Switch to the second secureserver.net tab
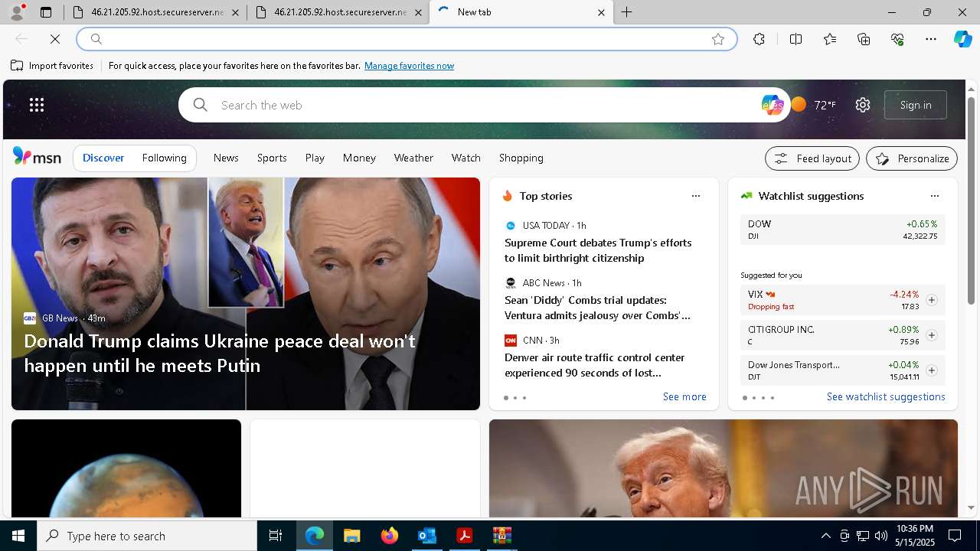This screenshot has width=980, height=551. click(338, 12)
